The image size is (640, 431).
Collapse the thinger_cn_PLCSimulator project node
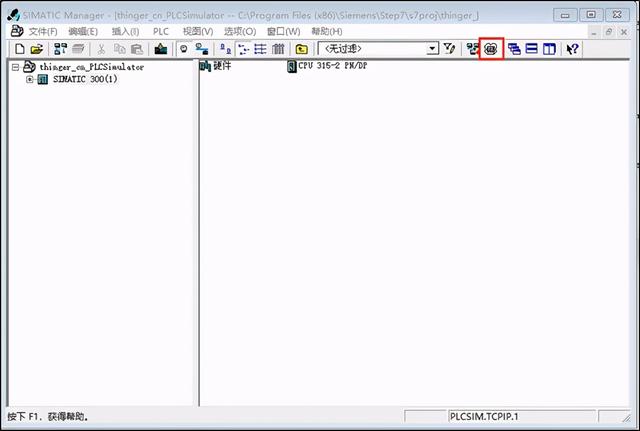point(15,67)
